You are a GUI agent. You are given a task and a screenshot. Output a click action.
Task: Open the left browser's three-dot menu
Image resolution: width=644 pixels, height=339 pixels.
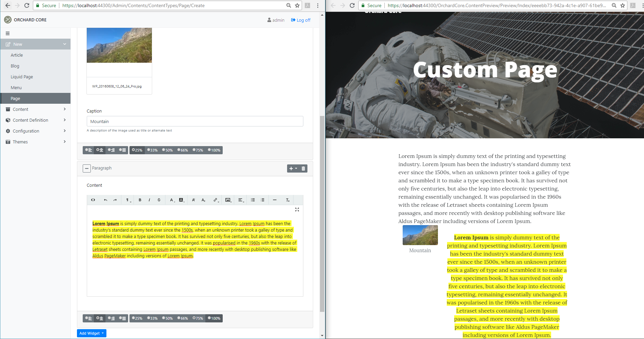(x=318, y=5)
